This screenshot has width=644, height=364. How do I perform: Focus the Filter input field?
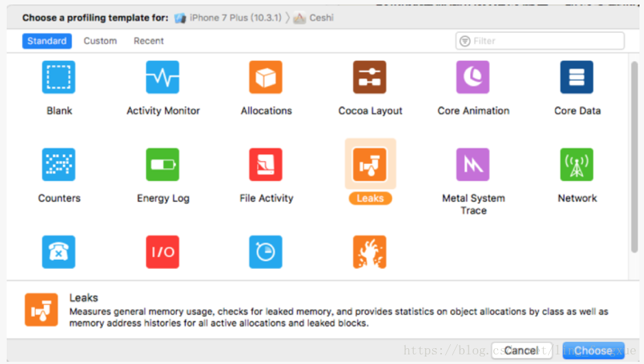point(540,41)
